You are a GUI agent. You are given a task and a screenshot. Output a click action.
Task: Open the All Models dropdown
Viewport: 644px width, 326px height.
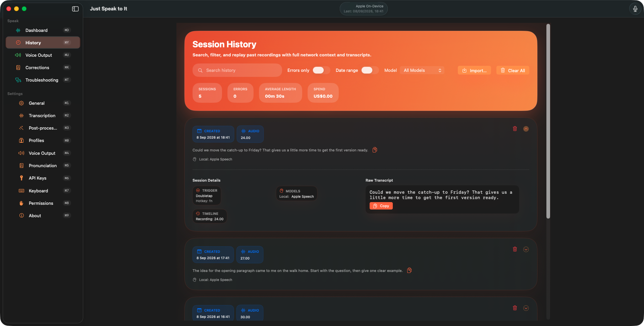422,70
